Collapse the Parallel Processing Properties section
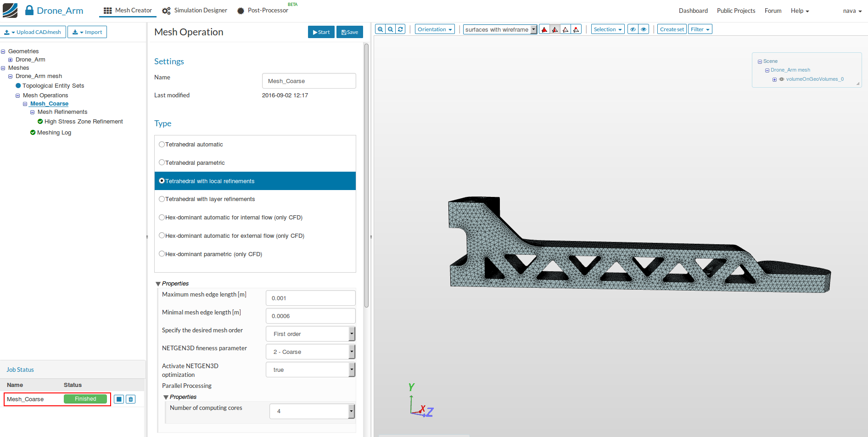868x437 pixels. [166, 398]
